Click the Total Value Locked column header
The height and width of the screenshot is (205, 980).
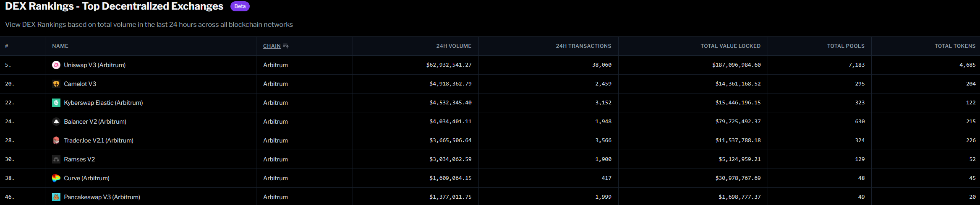click(730, 46)
